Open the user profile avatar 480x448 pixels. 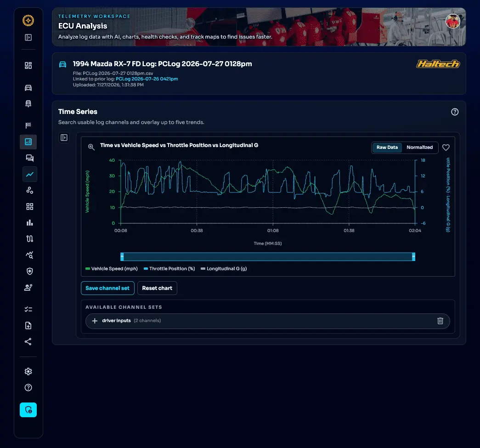[452, 22]
